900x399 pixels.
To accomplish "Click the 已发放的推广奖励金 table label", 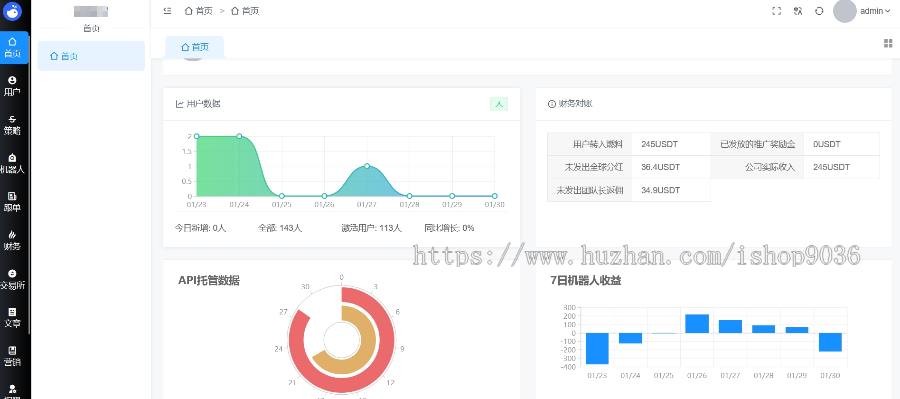I will [x=758, y=144].
